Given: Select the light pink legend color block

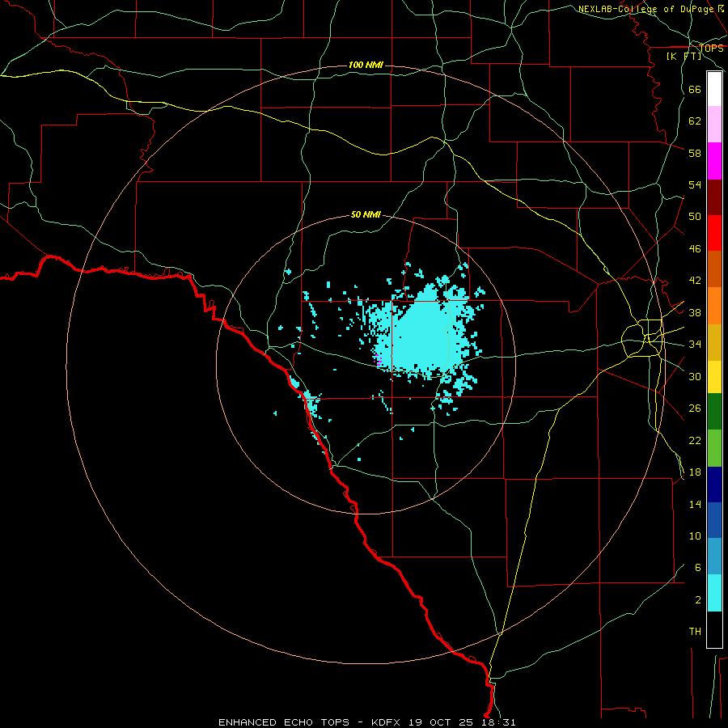Looking at the screenshot, I should [x=714, y=124].
